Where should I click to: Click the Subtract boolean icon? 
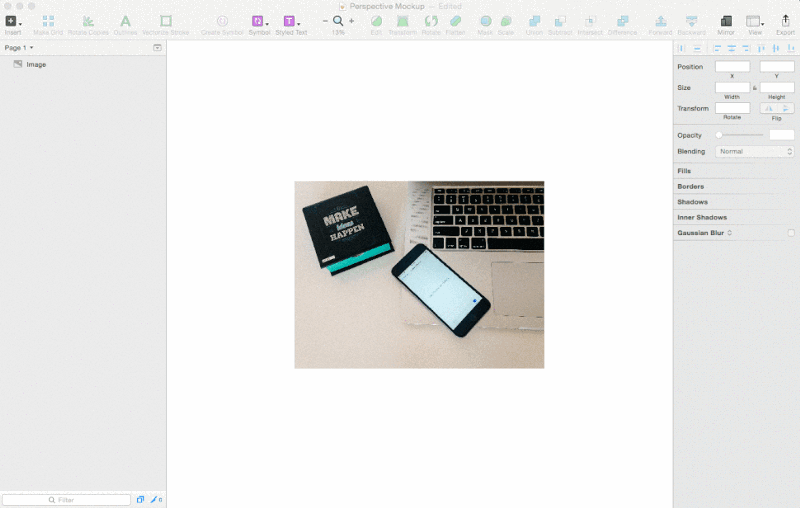[560, 21]
